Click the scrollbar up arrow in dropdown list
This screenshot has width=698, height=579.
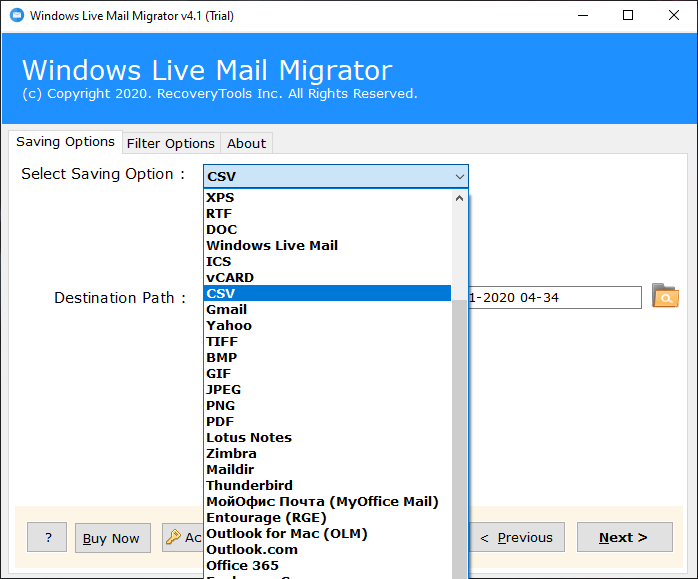click(459, 198)
